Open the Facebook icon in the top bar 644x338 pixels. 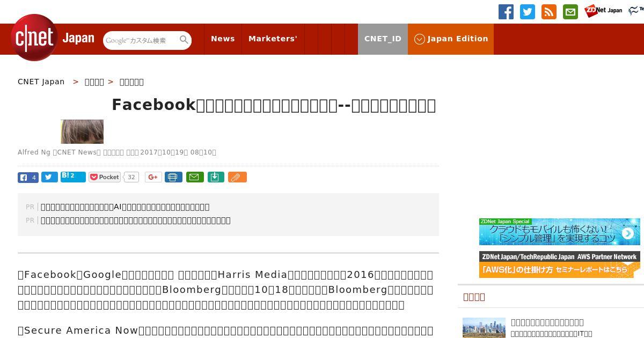(x=506, y=12)
